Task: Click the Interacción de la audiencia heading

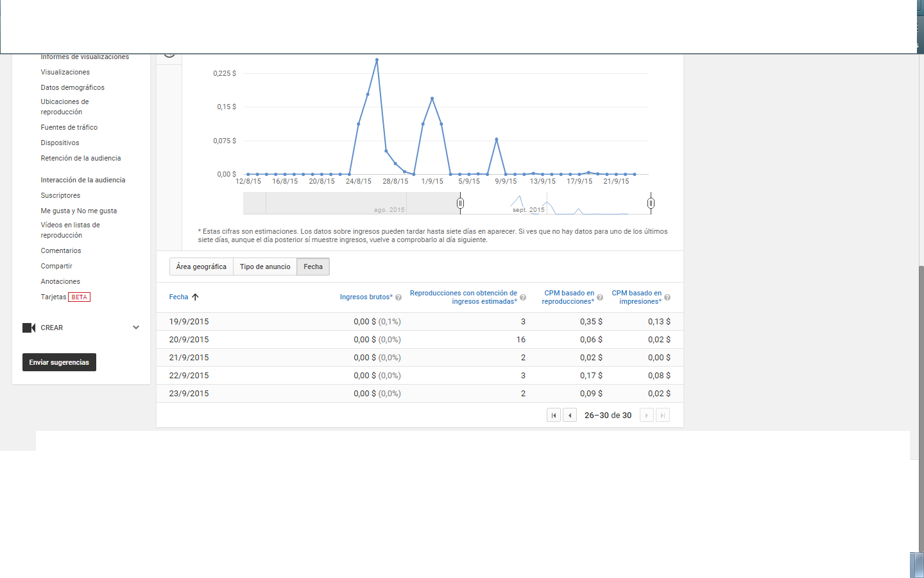Action: tap(83, 180)
